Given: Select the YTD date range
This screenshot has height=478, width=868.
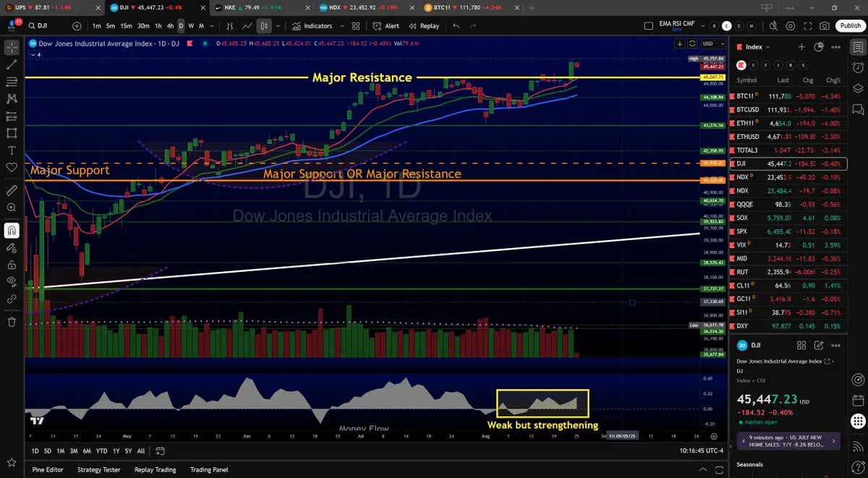Looking at the screenshot, I should click(x=100, y=451).
